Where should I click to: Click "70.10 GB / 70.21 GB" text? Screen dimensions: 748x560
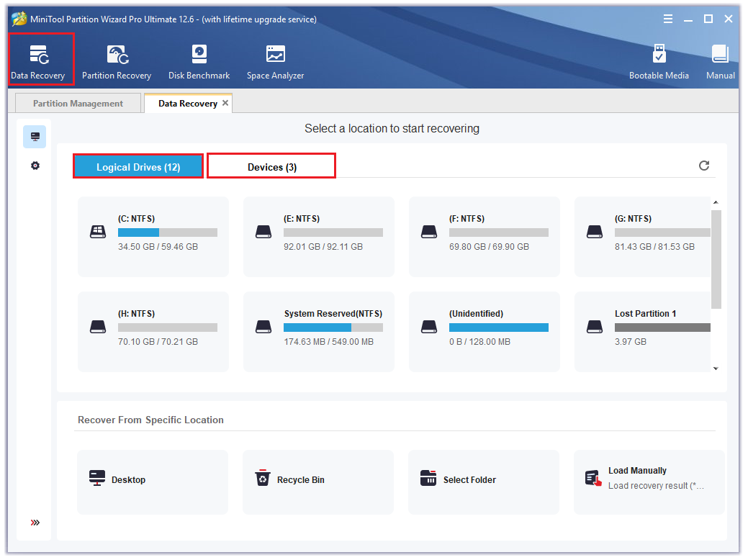pyautogui.click(x=158, y=341)
